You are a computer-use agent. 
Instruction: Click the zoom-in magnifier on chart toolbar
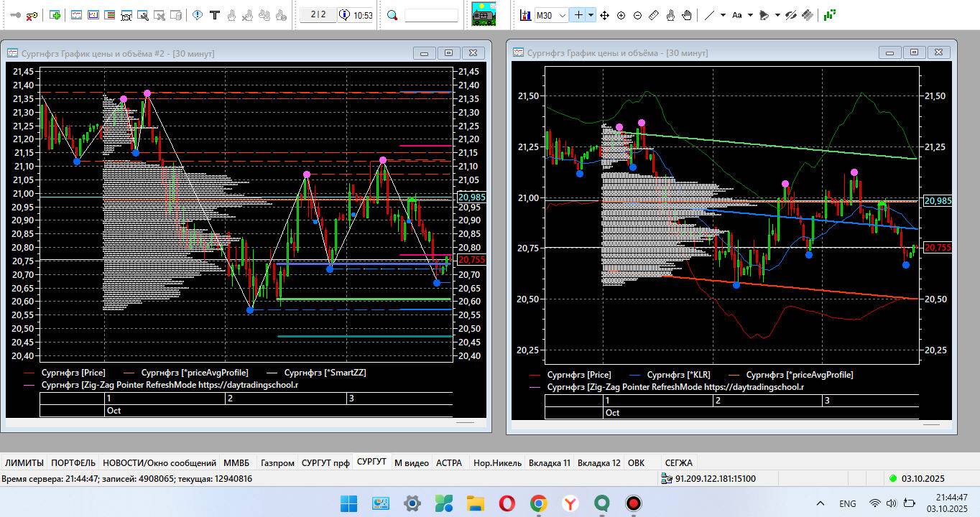click(x=621, y=15)
